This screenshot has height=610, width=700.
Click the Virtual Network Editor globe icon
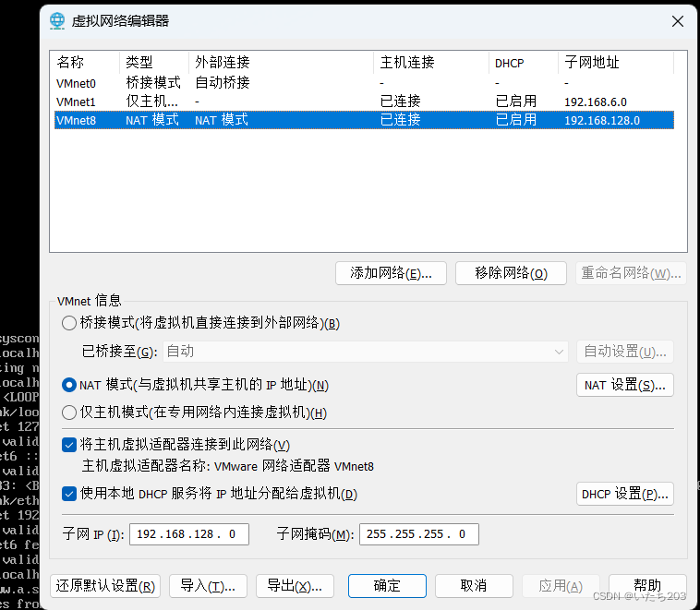57,20
